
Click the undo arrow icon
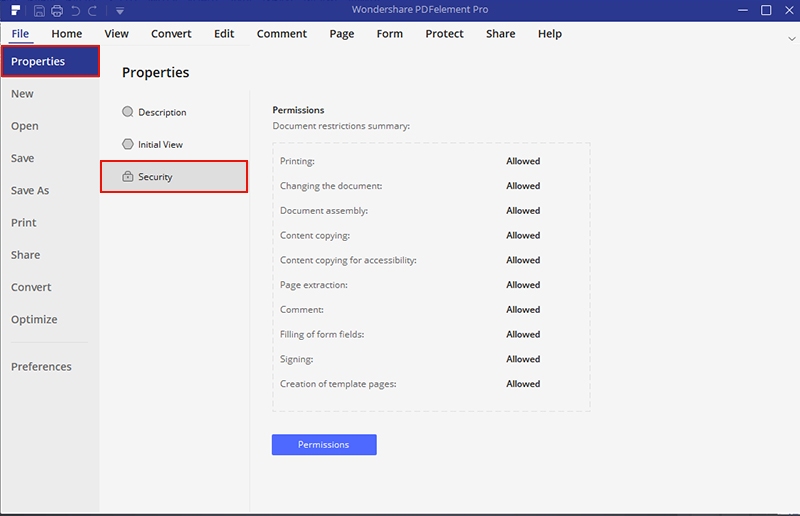pos(76,11)
